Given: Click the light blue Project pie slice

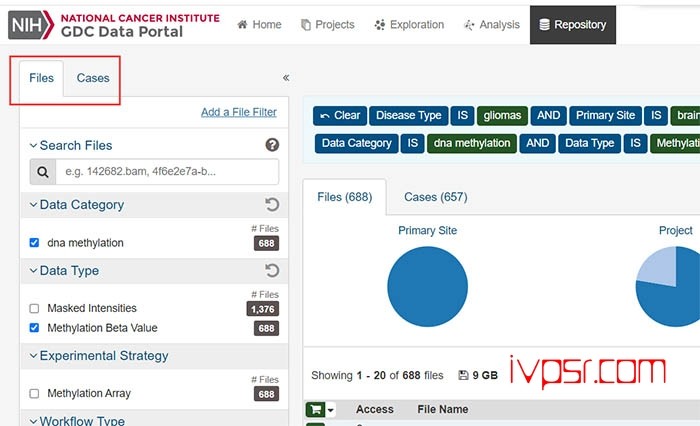Looking at the screenshot, I should 659,268.
